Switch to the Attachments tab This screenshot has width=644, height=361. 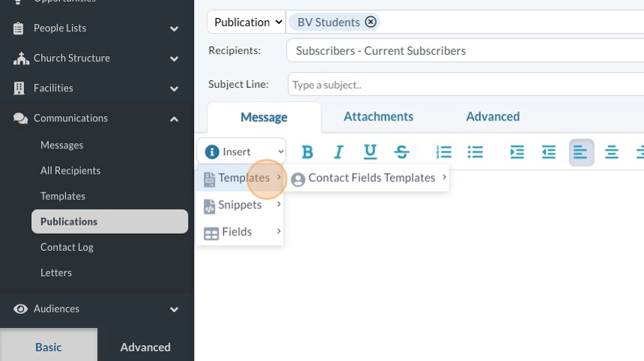coord(378,116)
